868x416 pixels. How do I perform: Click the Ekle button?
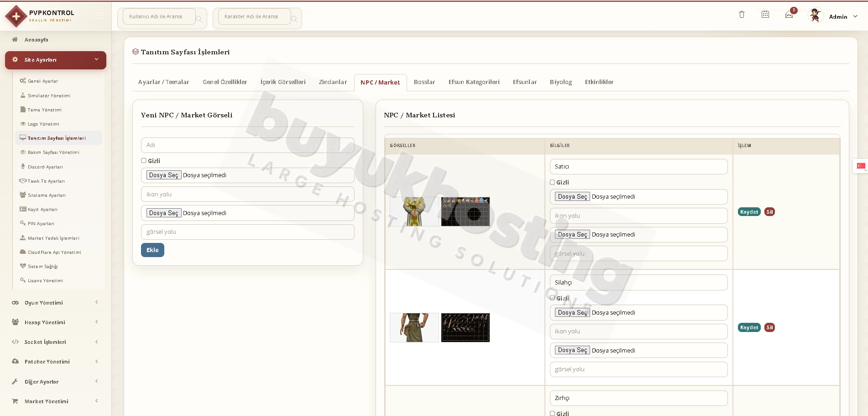[152, 250]
